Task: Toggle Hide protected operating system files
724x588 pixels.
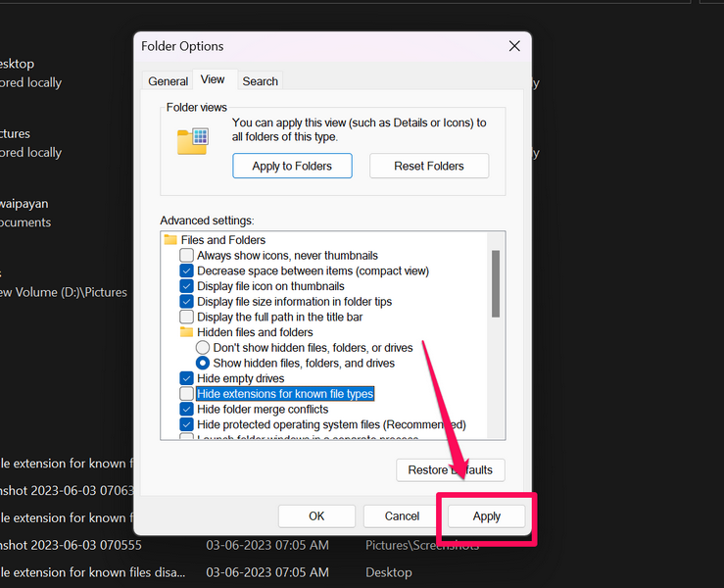Action: pyautogui.click(x=187, y=424)
